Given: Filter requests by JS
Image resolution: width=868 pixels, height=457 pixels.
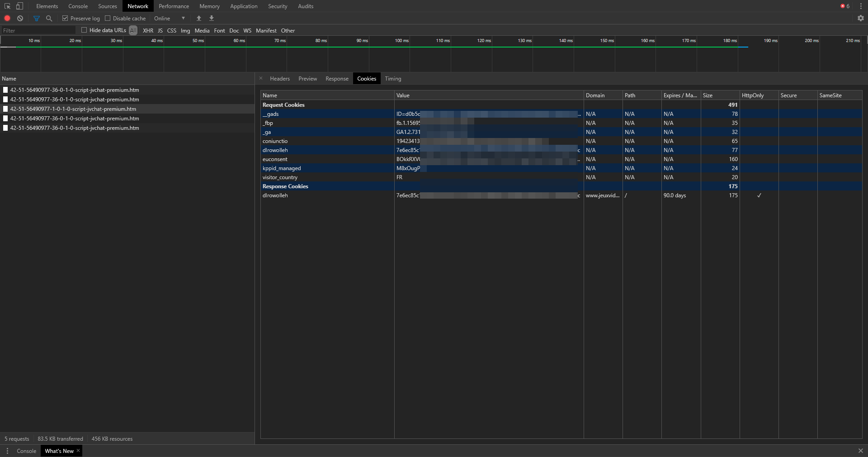Looking at the screenshot, I should [160, 31].
